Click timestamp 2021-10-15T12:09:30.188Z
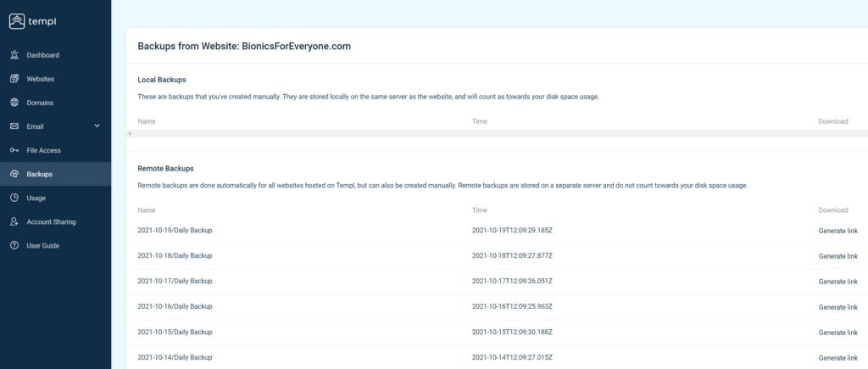 click(512, 332)
